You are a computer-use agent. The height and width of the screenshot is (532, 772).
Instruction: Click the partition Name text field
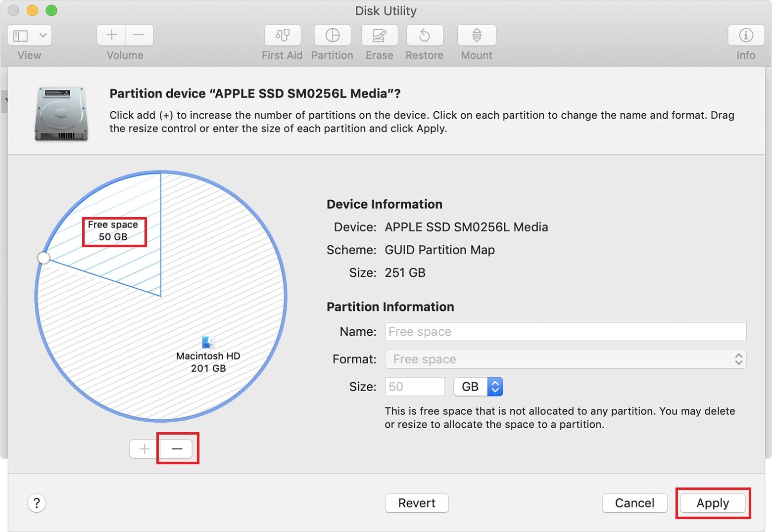point(566,332)
